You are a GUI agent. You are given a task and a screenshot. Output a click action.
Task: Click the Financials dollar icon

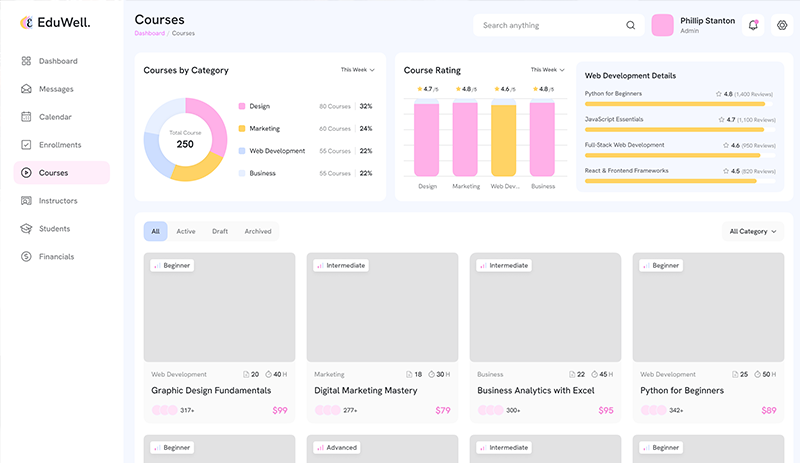[x=26, y=257]
